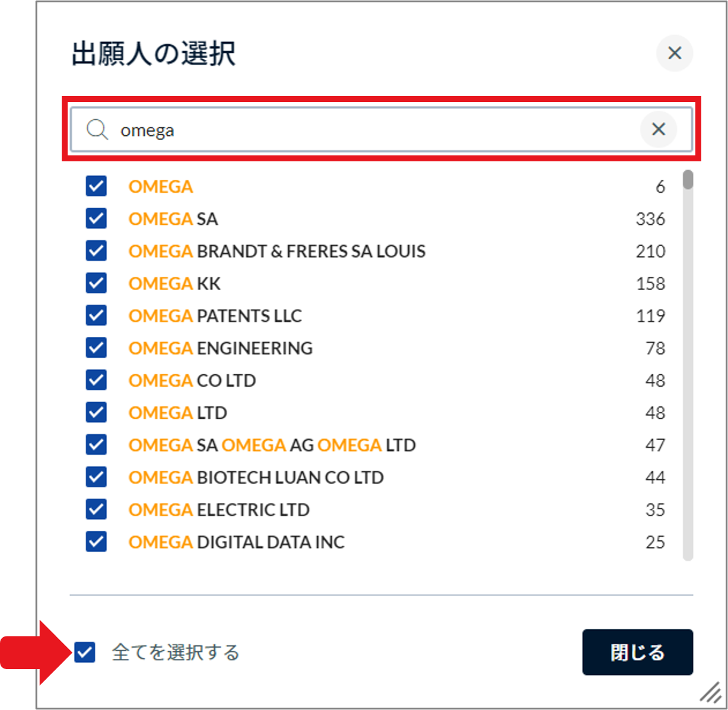Image resolution: width=728 pixels, height=710 pixels.
Task: Click the dialog resize grip icon
Action: [710, 692]
